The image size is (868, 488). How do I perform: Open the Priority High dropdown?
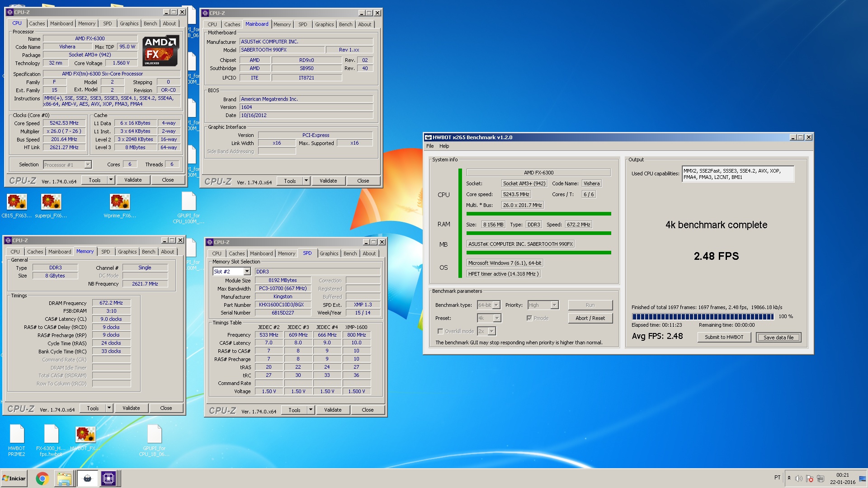pyautogui.click(x=543, y=305)
